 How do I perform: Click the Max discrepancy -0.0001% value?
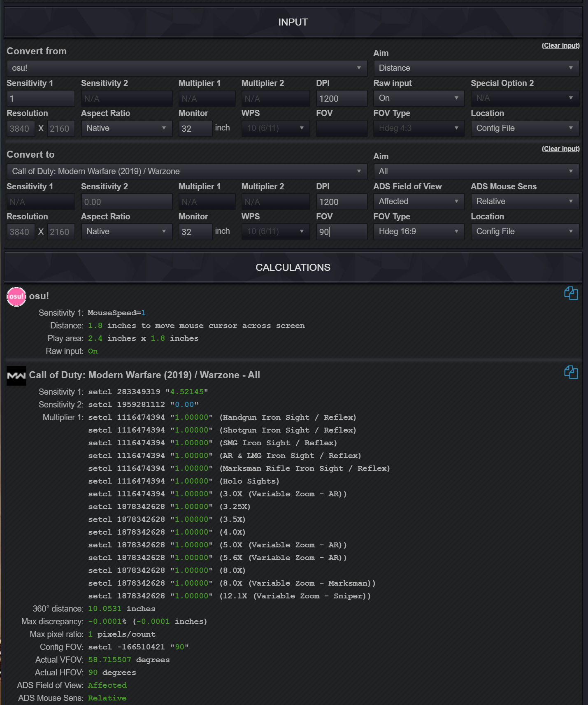tap(107, 621)
